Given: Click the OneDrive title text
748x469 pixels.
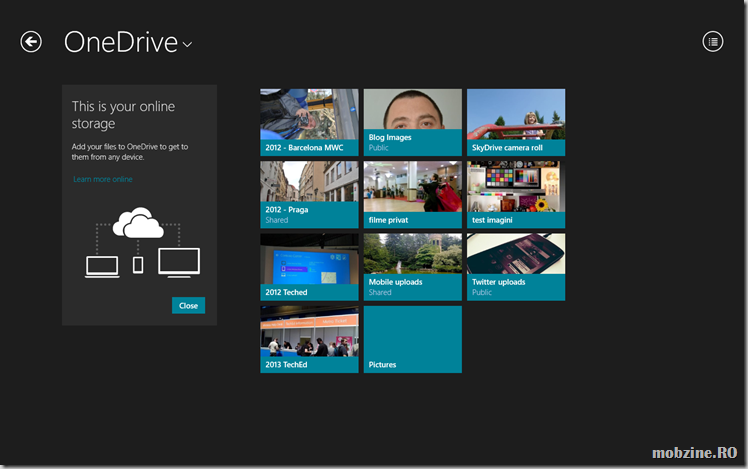Looking at the screenshot, I should (x=121, y=42).
